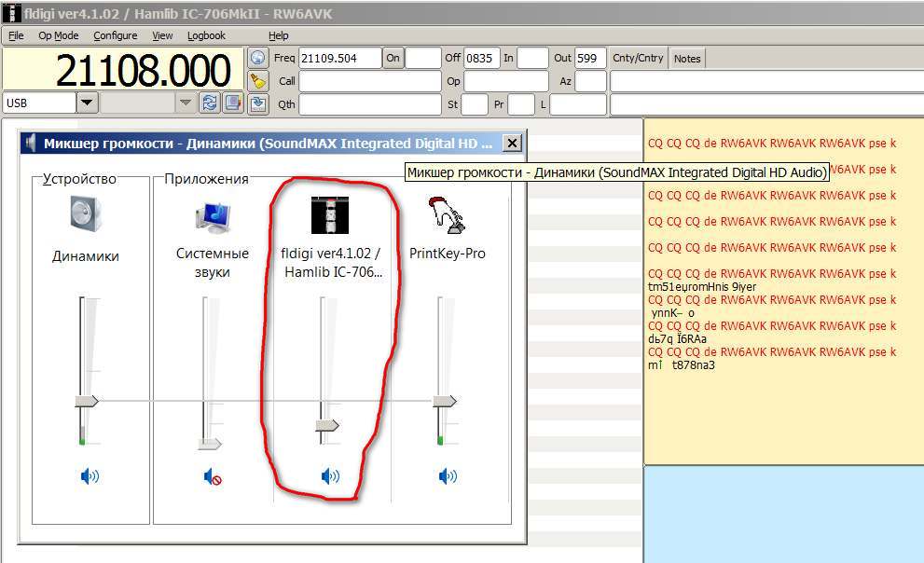Switch to the Notes tab
This screenshot has height=563, width=924.
tap(687, 59)
